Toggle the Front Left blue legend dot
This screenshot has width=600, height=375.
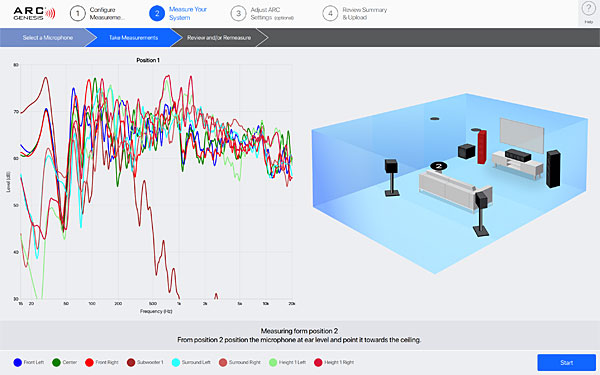(18, 362)
